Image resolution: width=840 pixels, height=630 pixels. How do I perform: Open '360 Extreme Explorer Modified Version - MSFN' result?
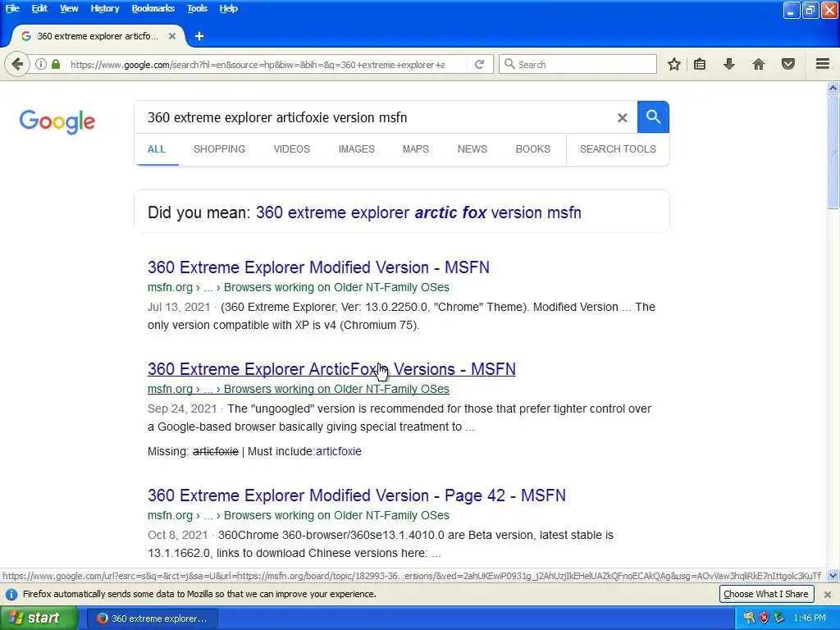tap(318, 267)
